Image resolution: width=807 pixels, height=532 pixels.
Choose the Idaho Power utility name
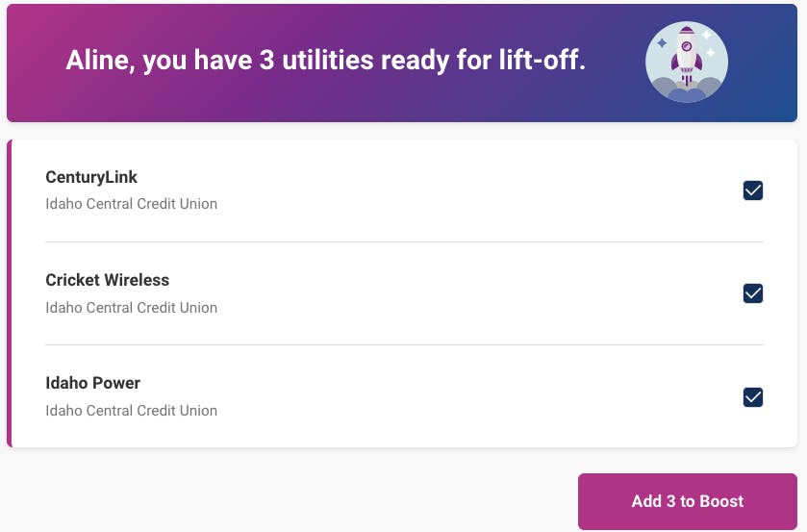pyautogui.click(x=92, y=383)
